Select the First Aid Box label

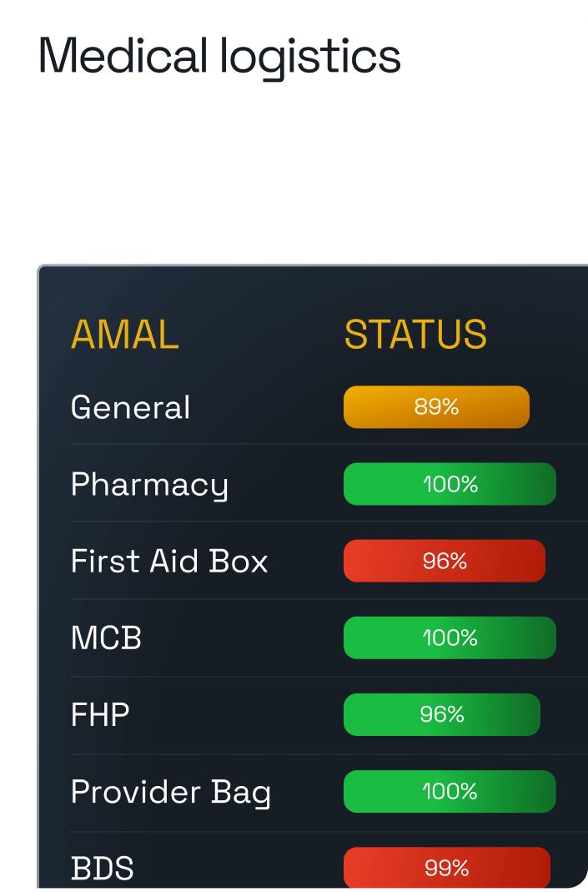(169, 562)
